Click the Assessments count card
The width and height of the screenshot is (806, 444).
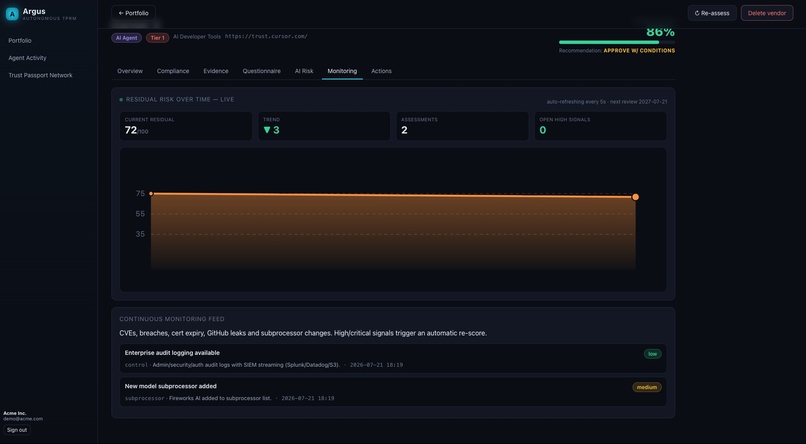tap(462, 126)
